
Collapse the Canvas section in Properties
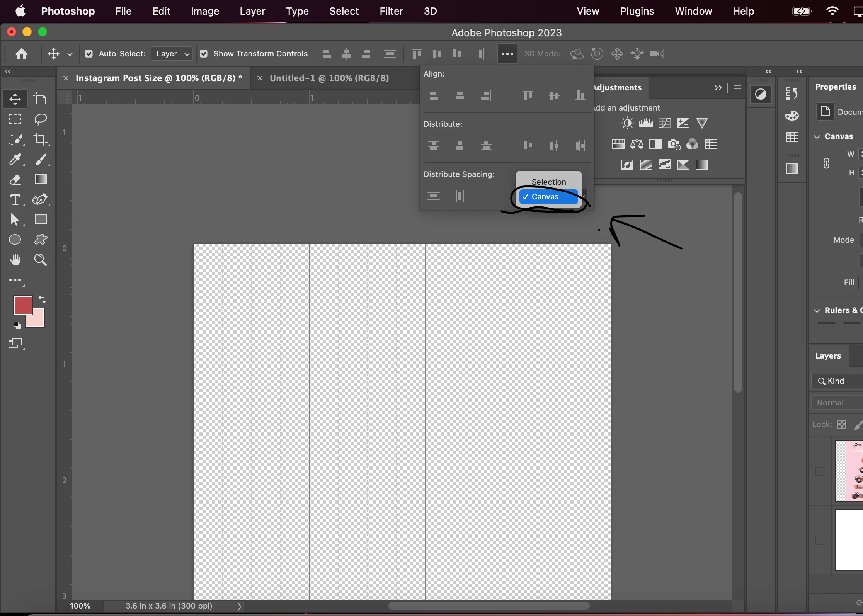[817, 136]
